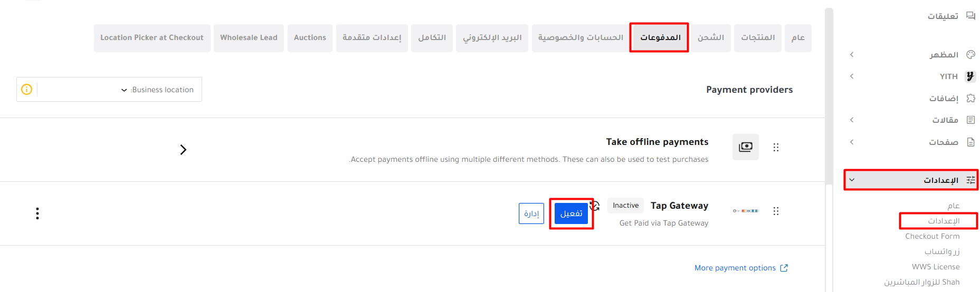Click the YITH logo icon in sidebar
The height and width of the screenshot is (292, 980).
tap(970, 76)
